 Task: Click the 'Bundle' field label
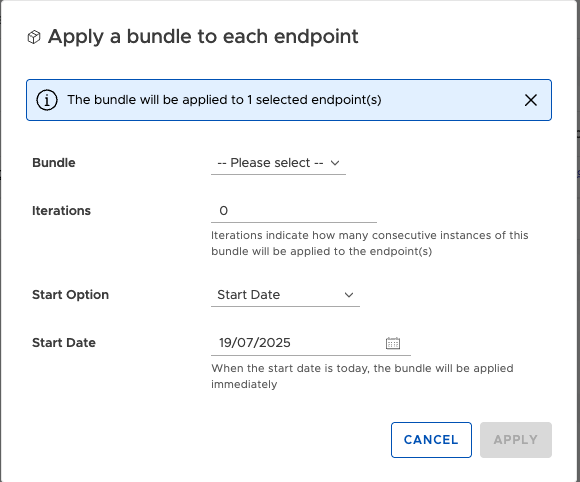(x=54, y=163)
